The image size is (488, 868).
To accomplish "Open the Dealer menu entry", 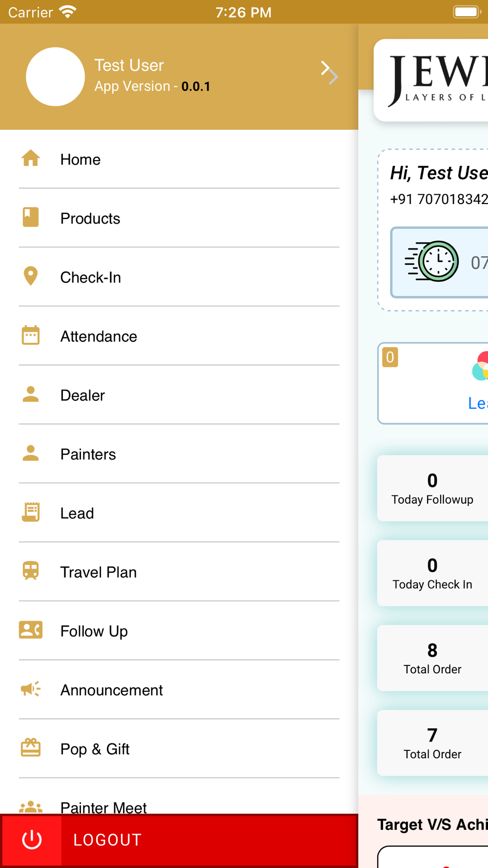I will click(x=179, y=395).
